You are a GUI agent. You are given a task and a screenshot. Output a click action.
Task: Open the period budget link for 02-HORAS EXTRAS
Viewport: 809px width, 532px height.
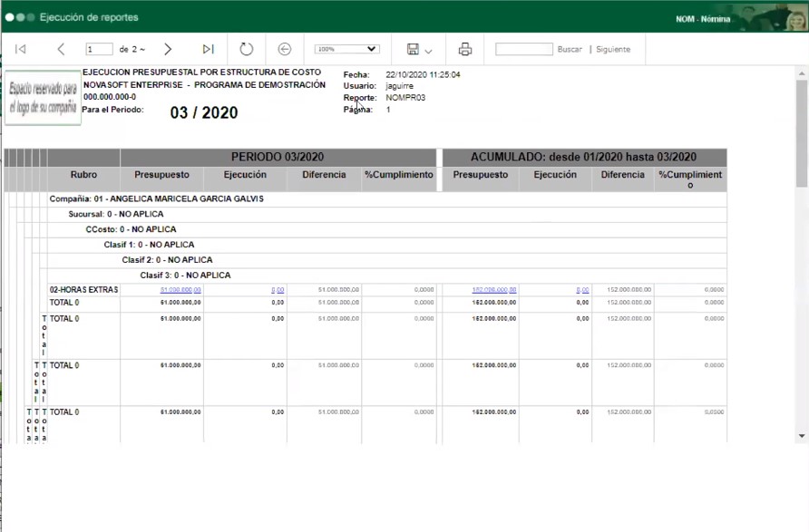point(180,290)
